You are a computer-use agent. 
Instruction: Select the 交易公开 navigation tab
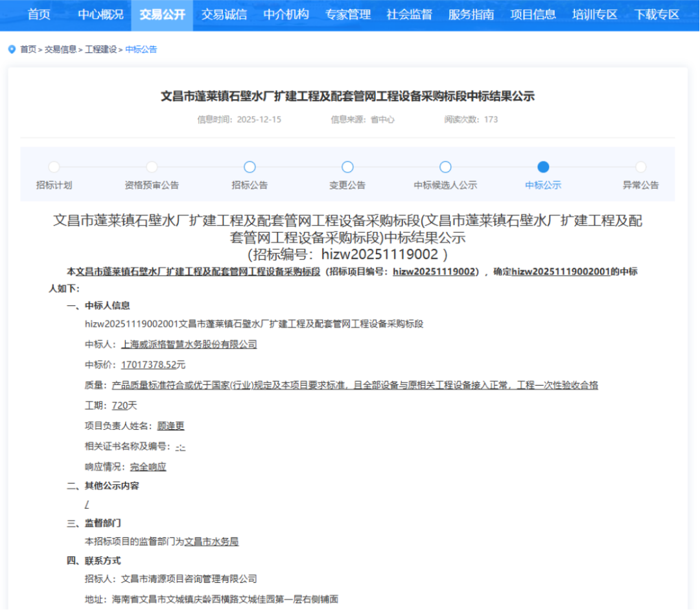162,15
